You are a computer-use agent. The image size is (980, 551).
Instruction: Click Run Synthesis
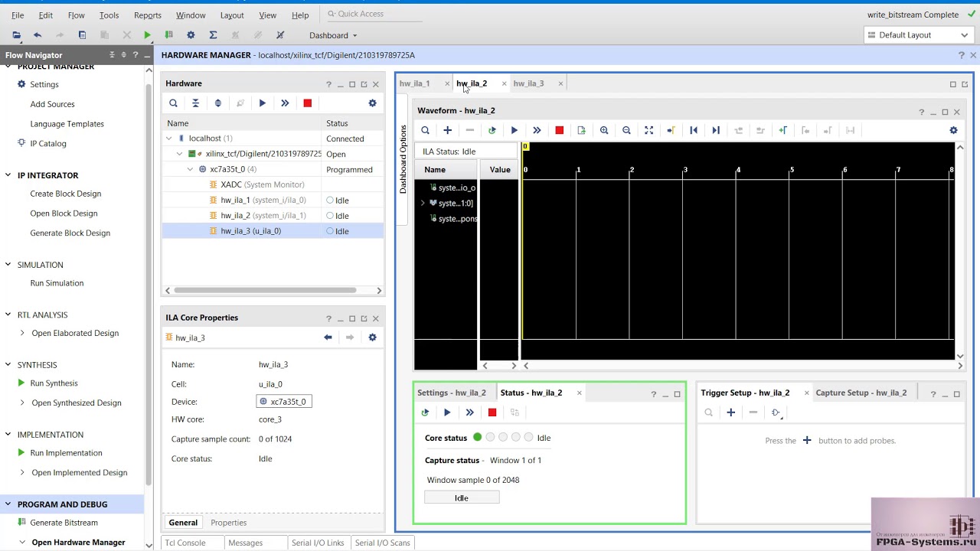click(x=54, y=383)
